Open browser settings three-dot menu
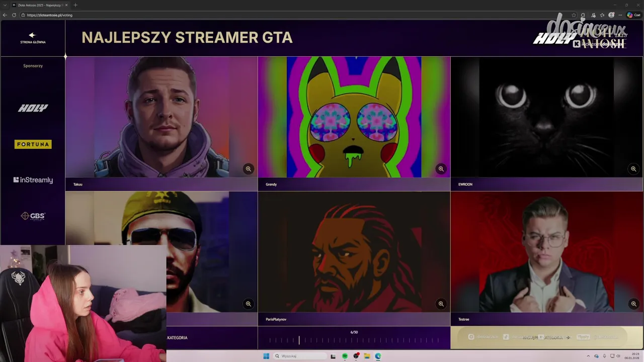Screen dimensions: 644x362 point(621,15)
